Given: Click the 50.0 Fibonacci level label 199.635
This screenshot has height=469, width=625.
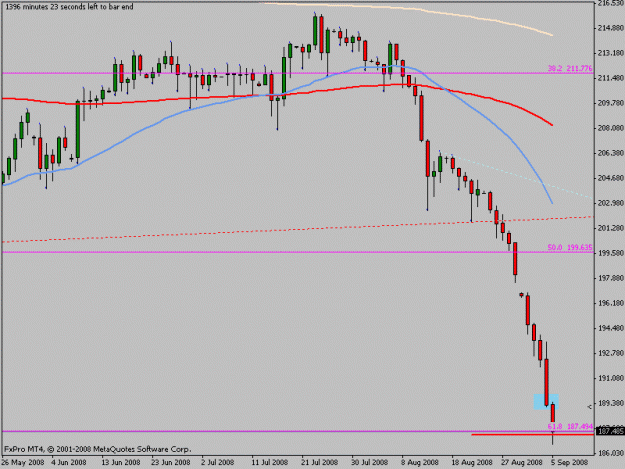Looking at the screenshot, I should 570,247.
